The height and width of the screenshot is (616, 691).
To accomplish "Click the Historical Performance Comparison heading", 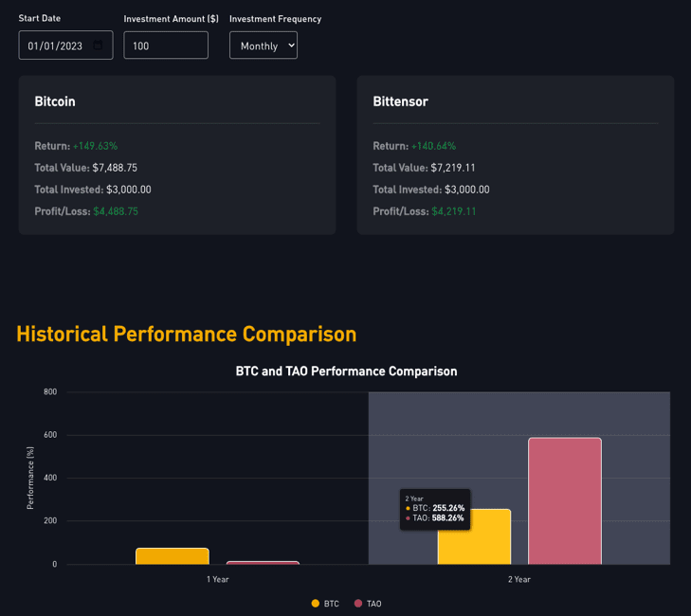I will tap(186, 334).
